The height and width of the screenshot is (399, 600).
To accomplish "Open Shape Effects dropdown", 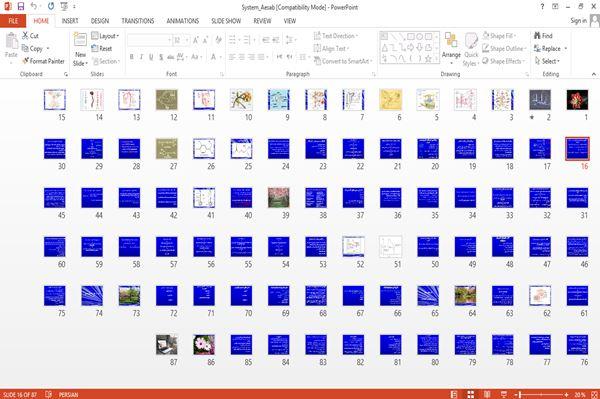I will [503, 61].
